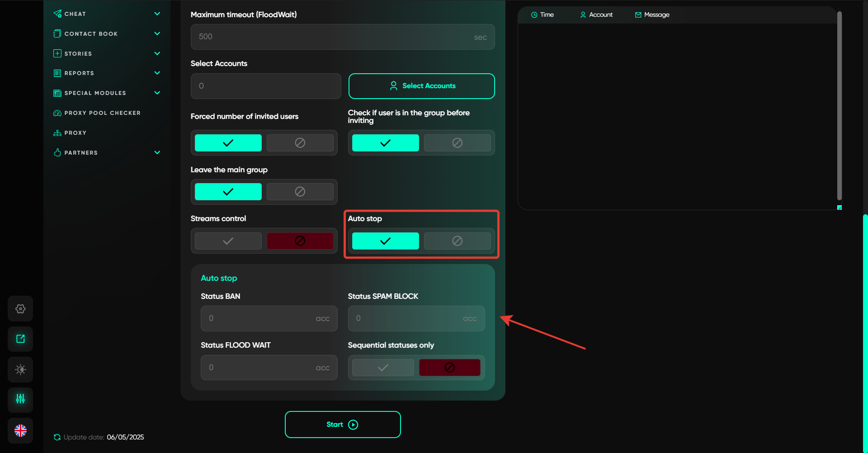Enable Sequential statuses only checkmark option
868x453 pixels.
[383, 368]
